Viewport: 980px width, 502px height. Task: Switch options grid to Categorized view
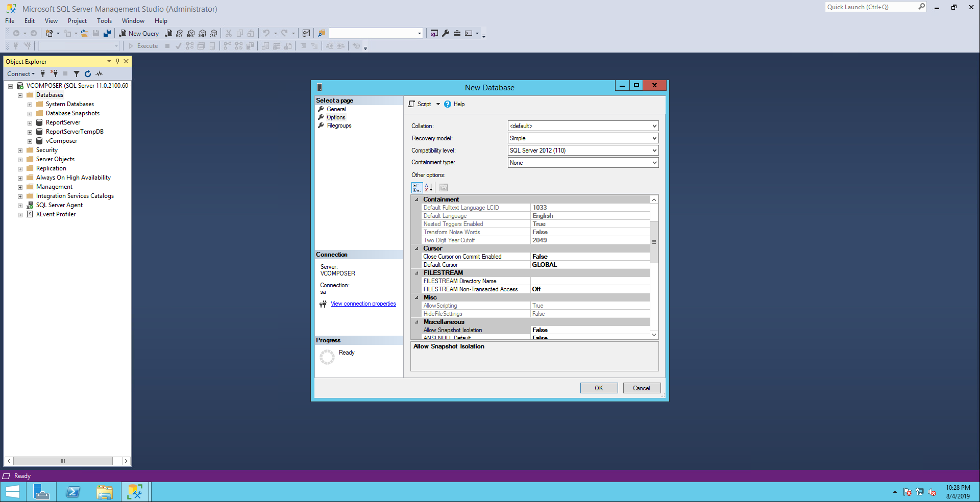point(417,188)
